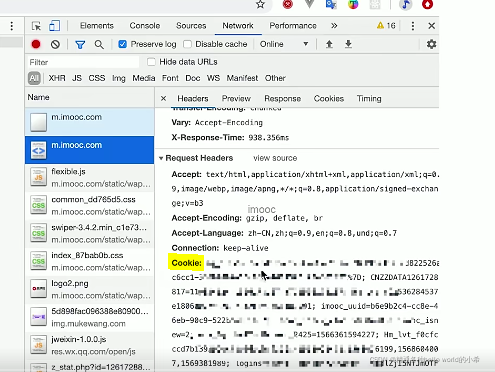Switch to Console tab

coord(145,26)
